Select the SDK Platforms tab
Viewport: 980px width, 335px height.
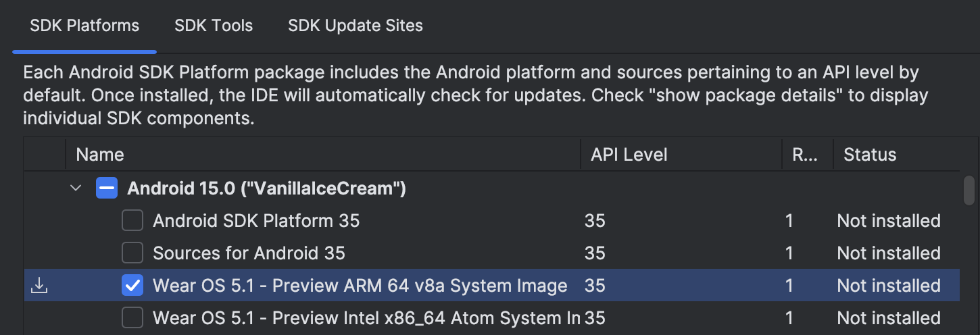pyautogui.click(x=84, y=26)
